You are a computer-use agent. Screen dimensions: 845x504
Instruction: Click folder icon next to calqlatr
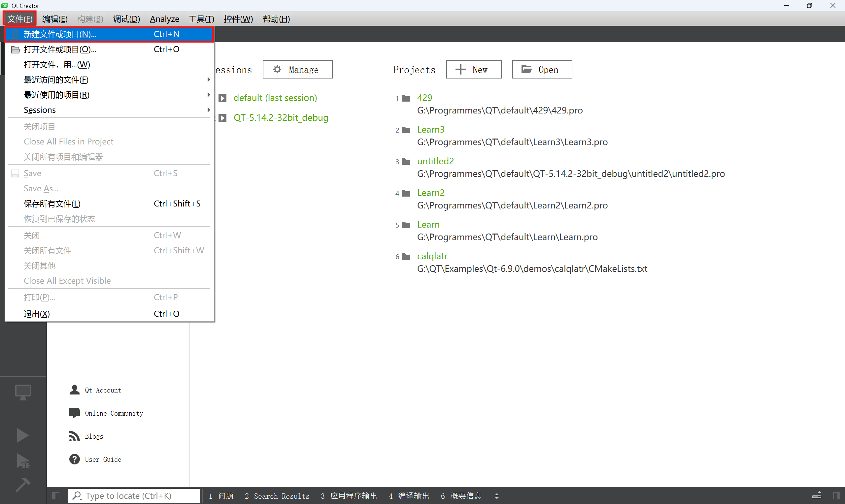coord(406,257)
